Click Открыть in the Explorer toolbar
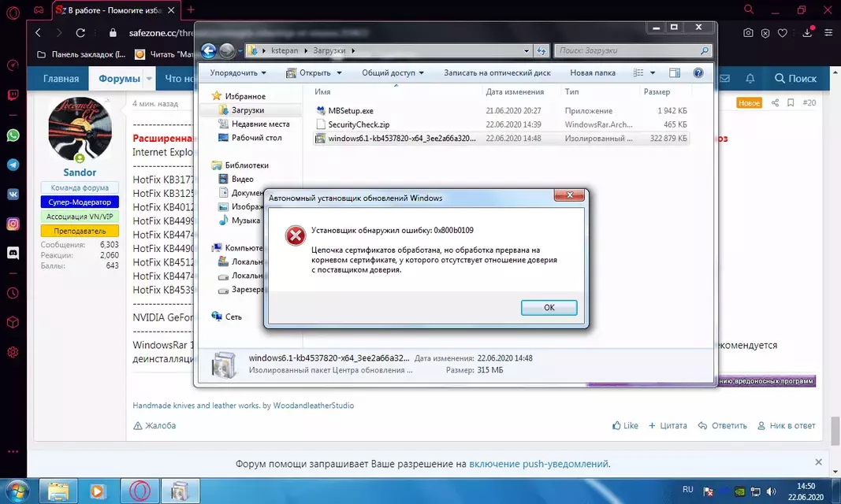841x504 pixels. point(314,72)
